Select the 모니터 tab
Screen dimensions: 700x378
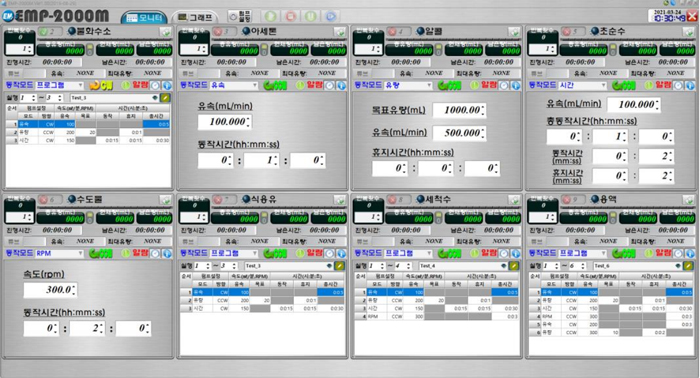pyautogui.click(x=144, y=17)
